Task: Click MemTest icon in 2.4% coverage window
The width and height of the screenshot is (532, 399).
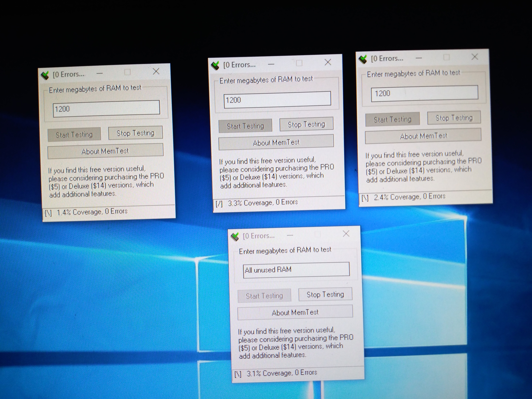Action: pos(363,59)
